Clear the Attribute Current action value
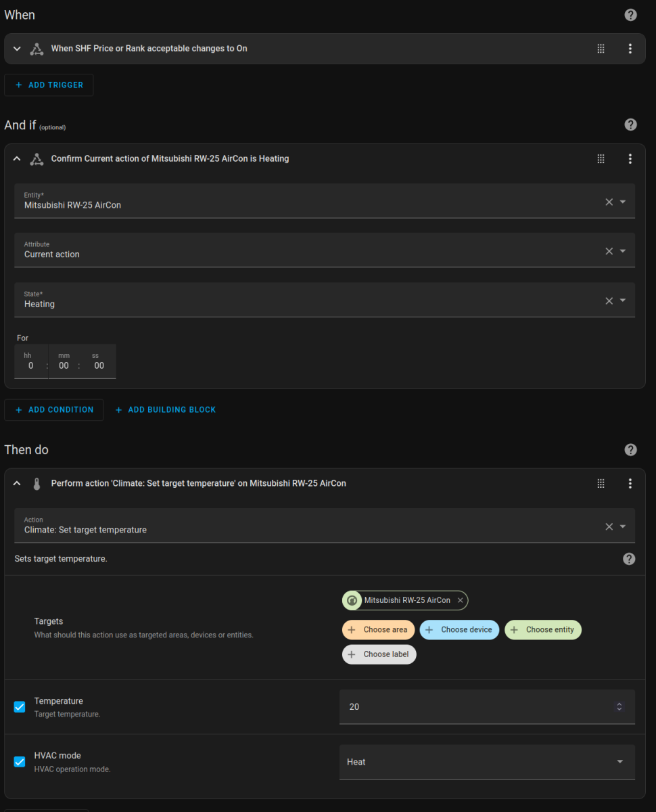This screenshot has height=812, width=656. point(609,251)
